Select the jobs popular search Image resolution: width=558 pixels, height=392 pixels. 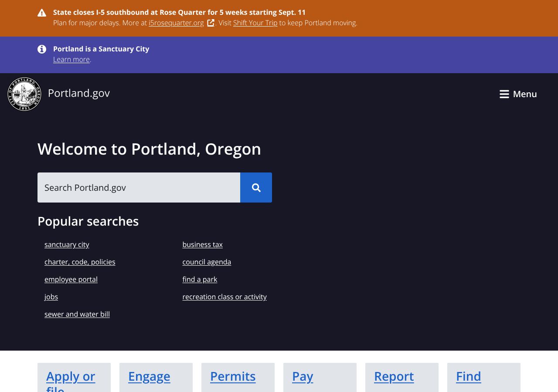pos(51,297)
